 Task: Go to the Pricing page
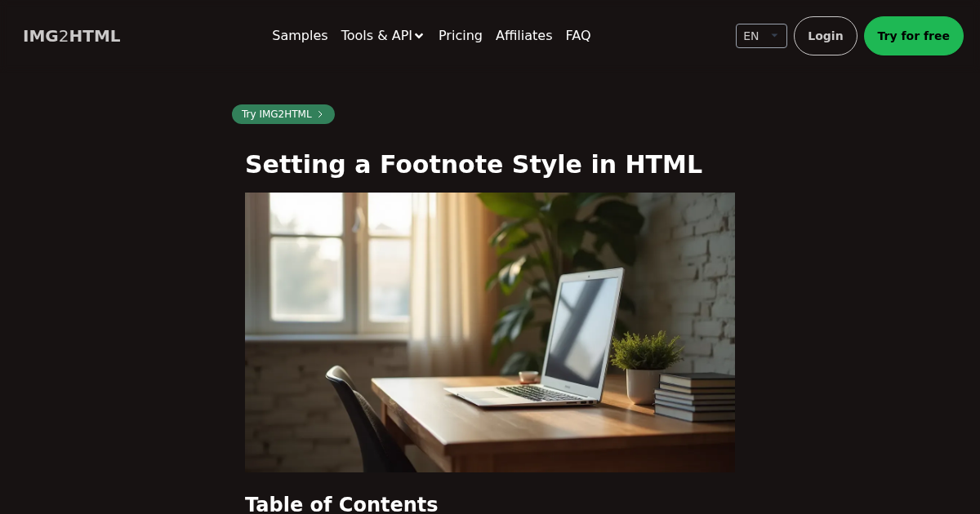tap(461, 36)
